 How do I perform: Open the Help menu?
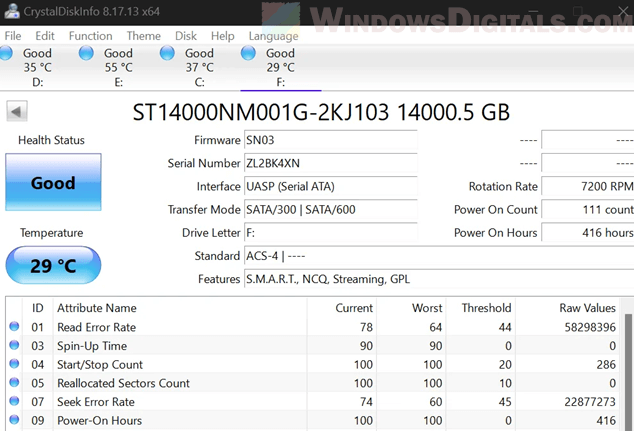(222, 36)
